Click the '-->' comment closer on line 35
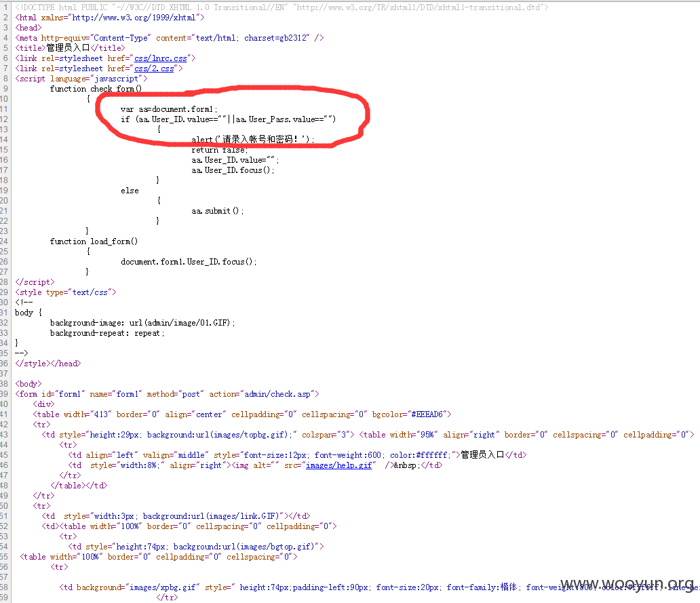Viewport: 700px width, 603px height. pyautogui.click(x=22, y=353)
